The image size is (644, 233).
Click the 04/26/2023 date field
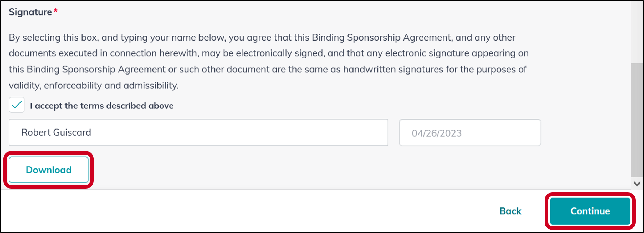[470, 133]
